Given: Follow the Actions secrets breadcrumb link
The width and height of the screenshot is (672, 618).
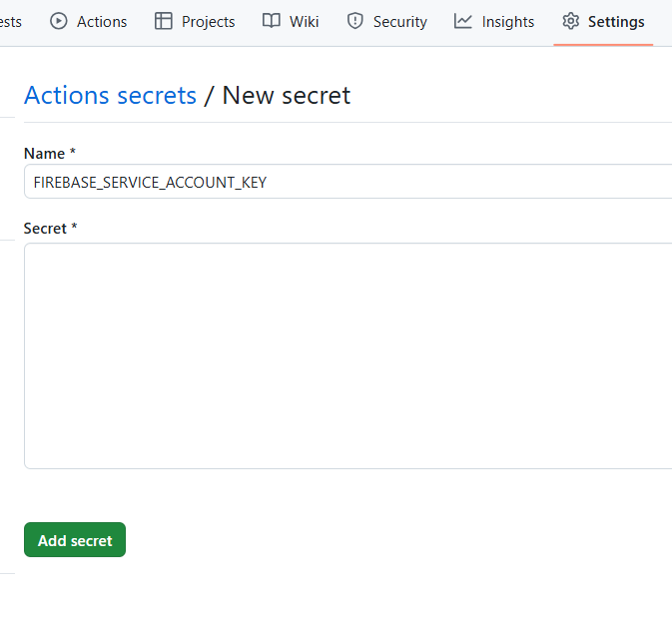Looking at the screenshot, I should pyautogui.click(x=110, y=95).
